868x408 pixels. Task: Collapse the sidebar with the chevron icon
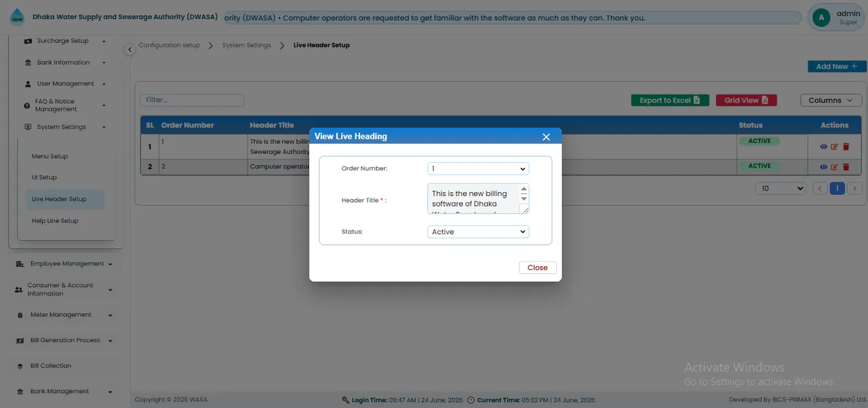(130, 50)
